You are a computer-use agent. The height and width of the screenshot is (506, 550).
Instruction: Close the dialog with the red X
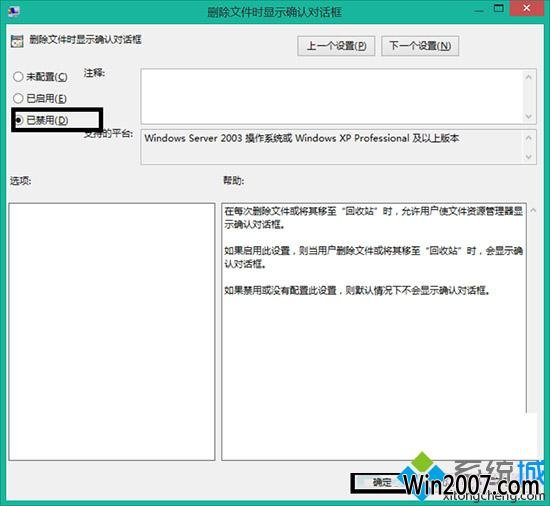[x=526, y=8]
